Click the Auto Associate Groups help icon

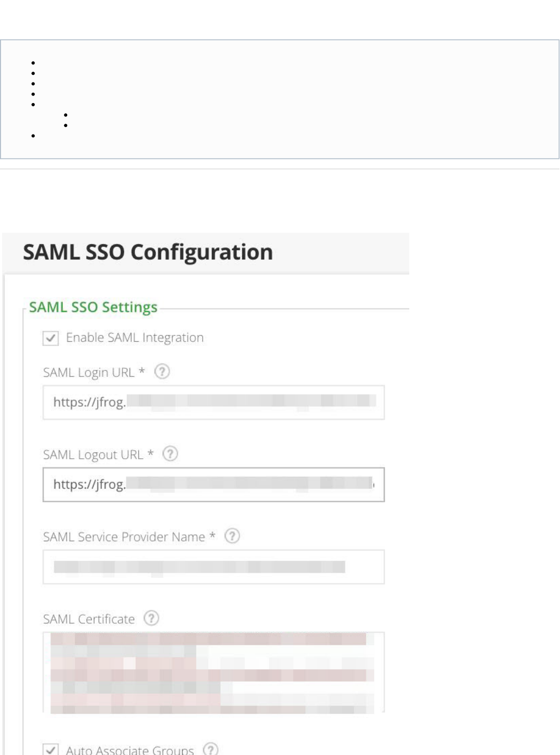210,749
